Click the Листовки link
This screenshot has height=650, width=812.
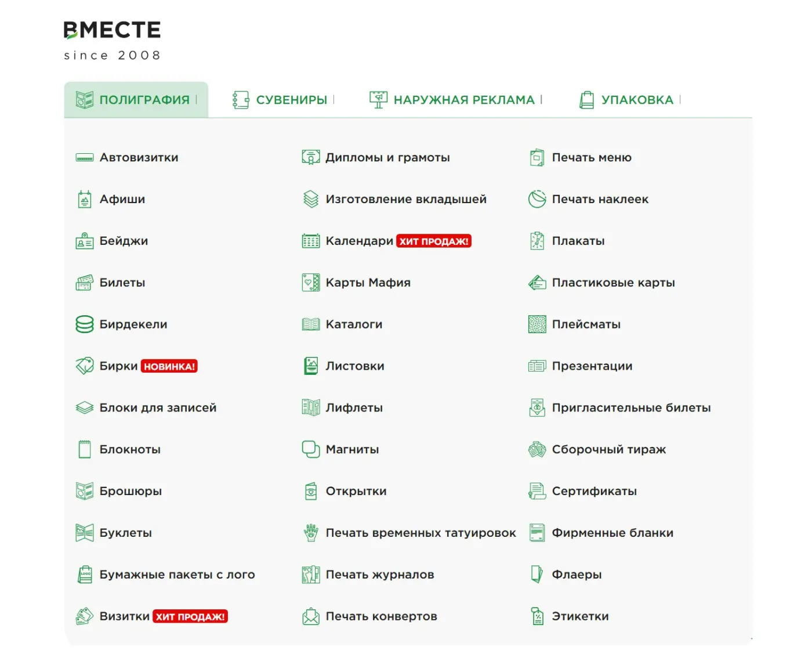pyautogui.click(x=355, y=366)
